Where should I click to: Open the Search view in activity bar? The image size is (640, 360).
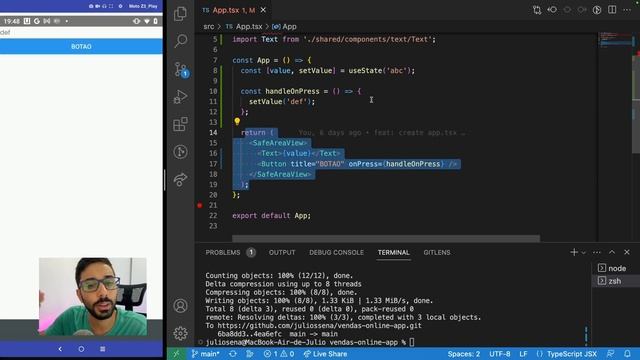pos(180,41)
